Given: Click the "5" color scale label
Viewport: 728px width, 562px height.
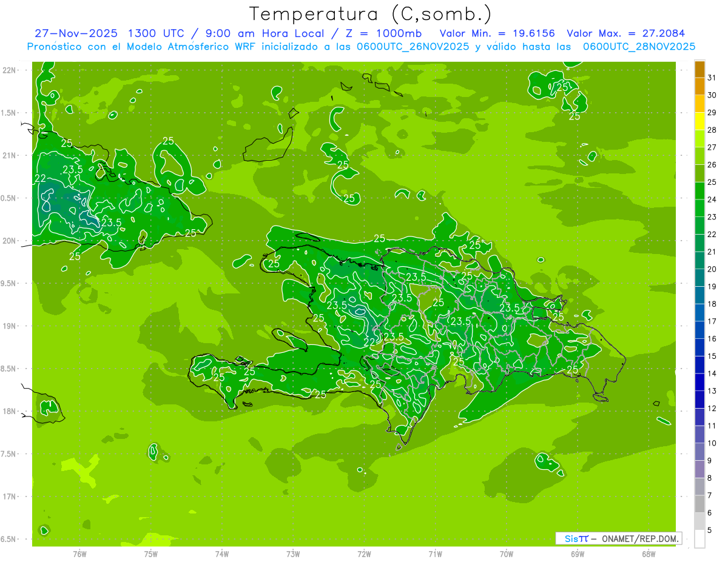Looking at the screenshot, I should 710,530.
